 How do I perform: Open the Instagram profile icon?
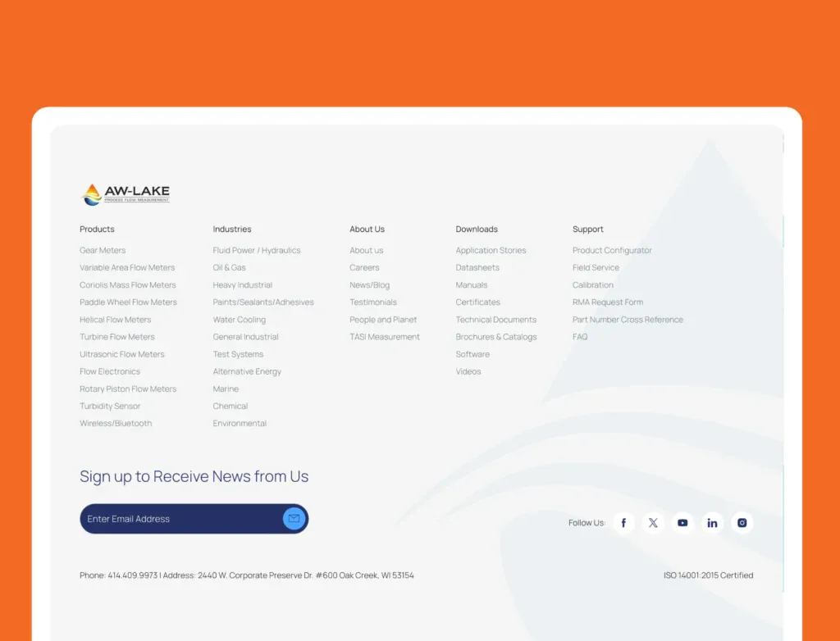(x=742, y=523)
